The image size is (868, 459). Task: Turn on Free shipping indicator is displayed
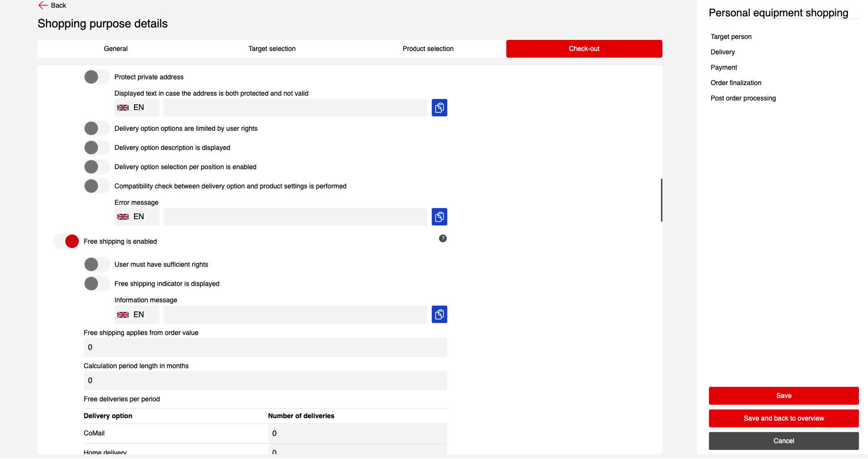click(97, 284)
